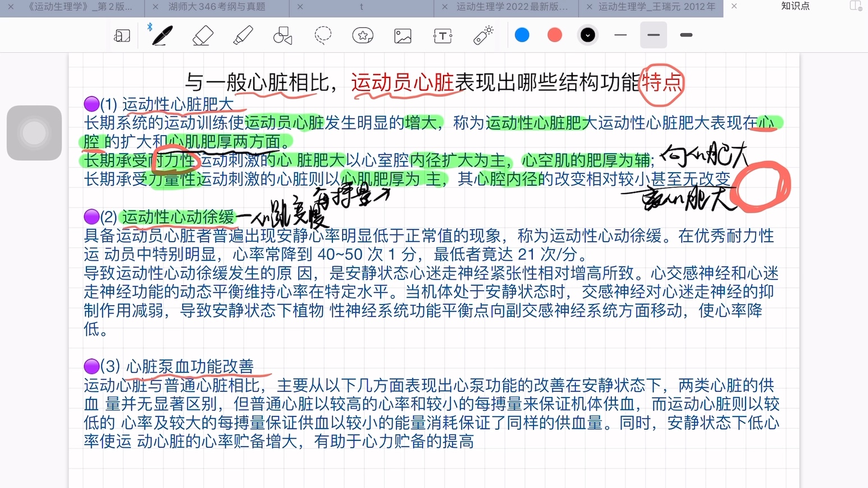
Task: Close the t tab
Action: coord(300,7)
